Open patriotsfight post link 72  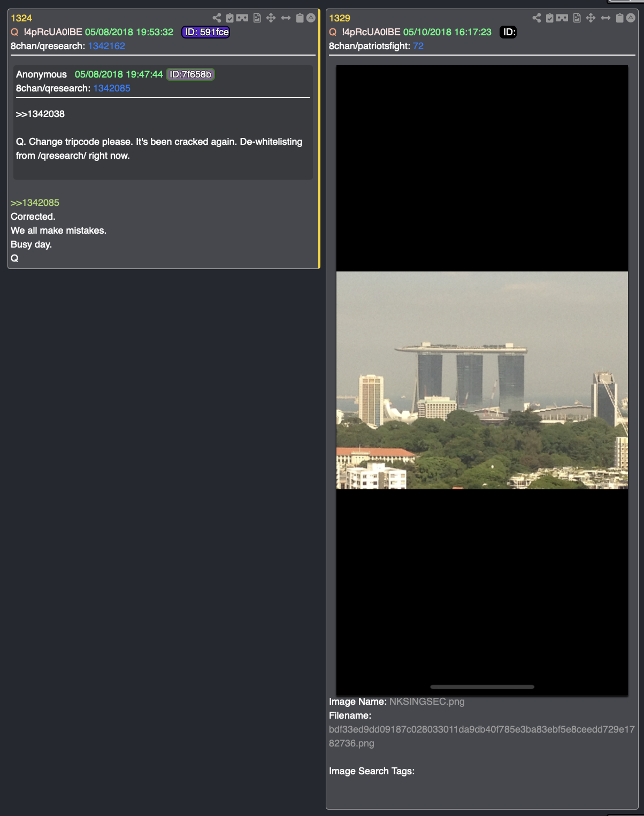(418, 46)
